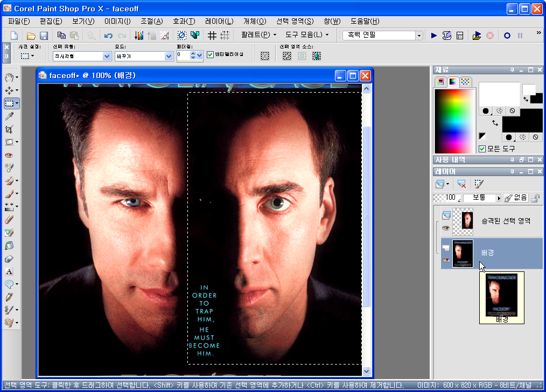Open the selection type dropdown
Screen dimensions: 546x392
(107, 56)
